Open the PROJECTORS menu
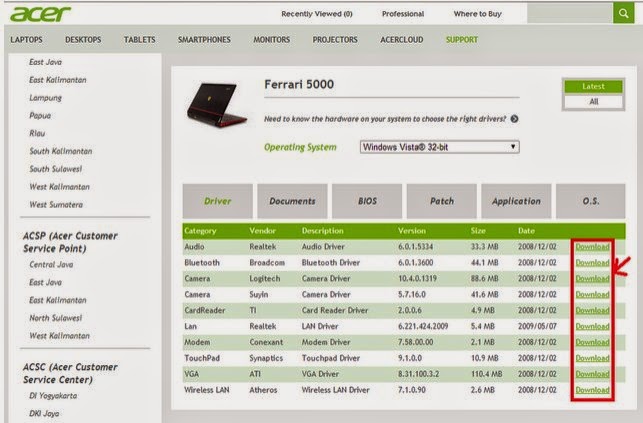The height and width of the screenshot is (423, 643). [x=335, y=40]
